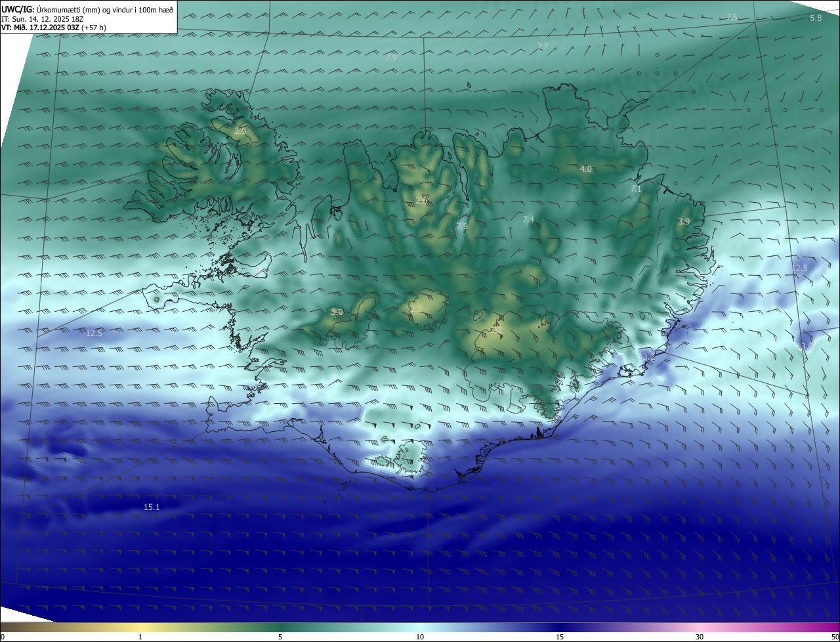Select the 7.7 value label on the map

tap(543, 46)
